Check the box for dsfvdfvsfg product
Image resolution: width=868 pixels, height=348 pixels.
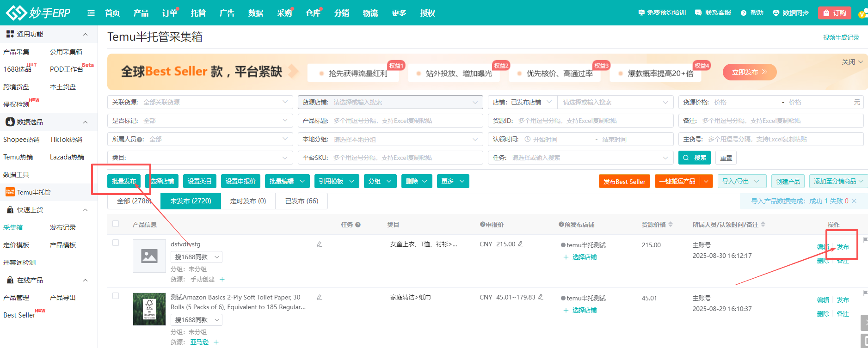click(x=116, y=243)
